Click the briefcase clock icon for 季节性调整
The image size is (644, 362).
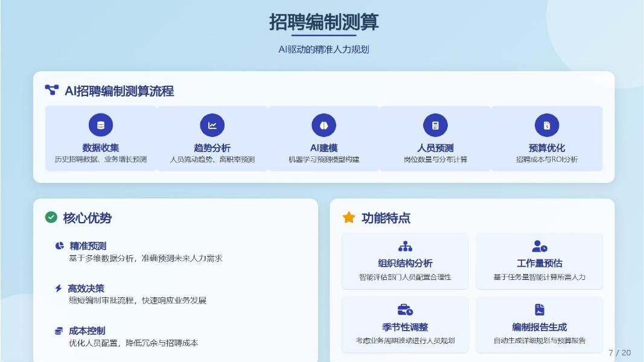pos(405,311)
